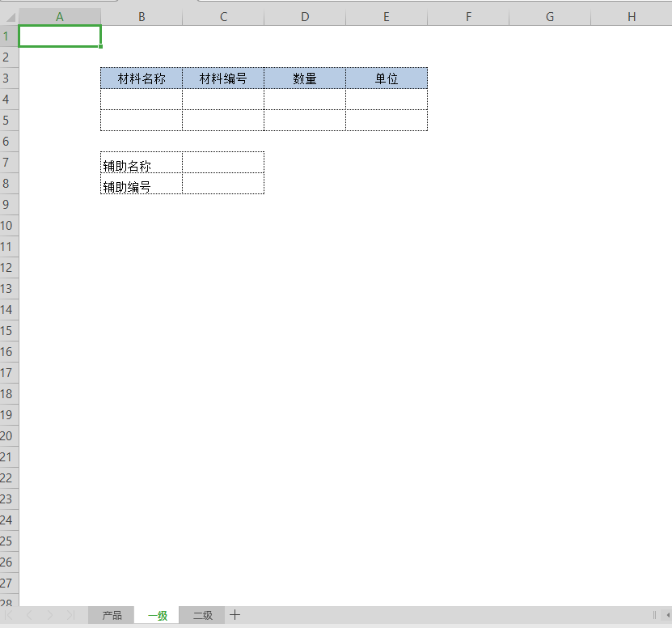Open the 二级 sheet tab
Screen dimensions: 672x628
(x=202, y=616)
